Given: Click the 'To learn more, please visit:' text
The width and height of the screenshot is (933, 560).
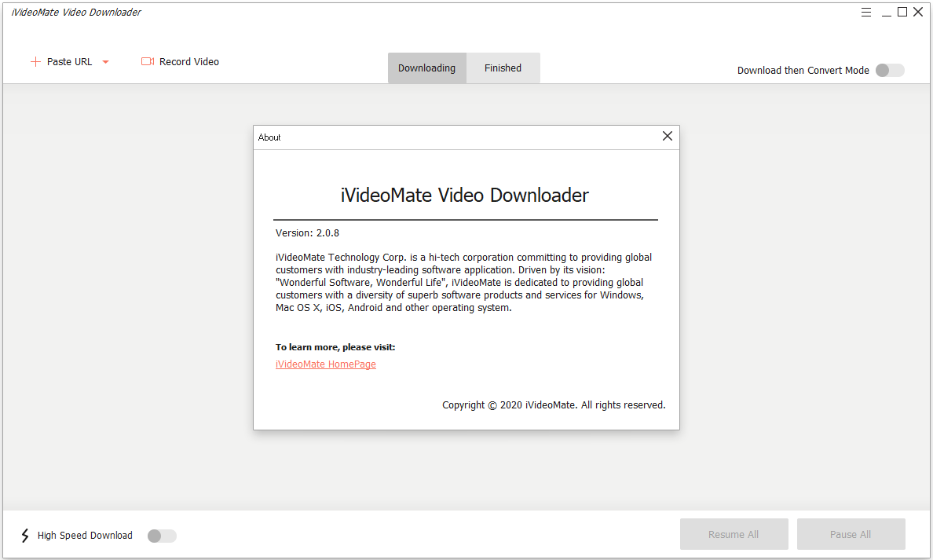Looking at the screenshot, I should [335, 347].
